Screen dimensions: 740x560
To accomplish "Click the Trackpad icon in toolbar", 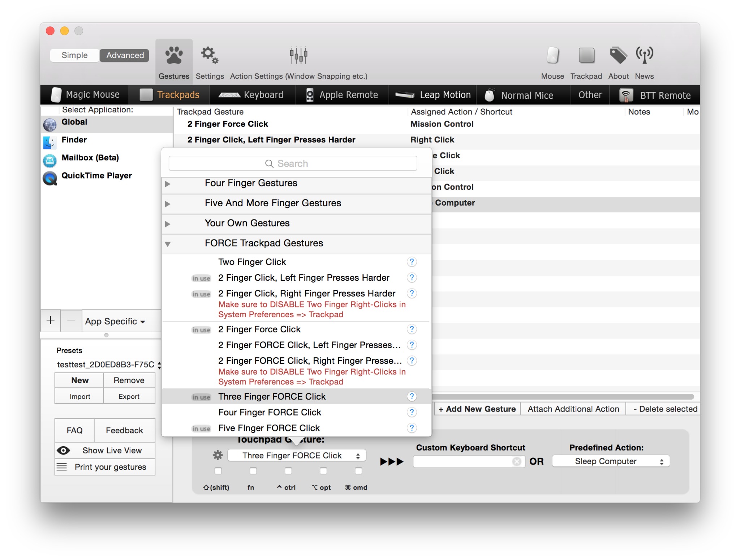I will 586,56.
